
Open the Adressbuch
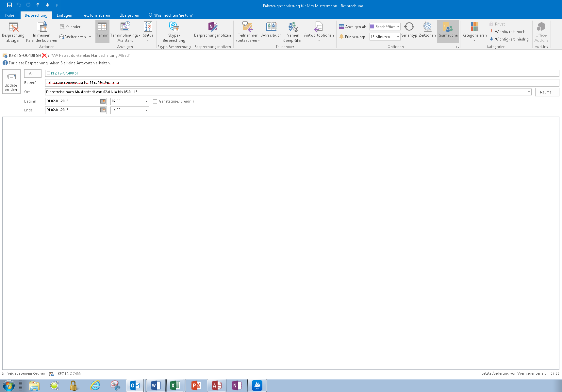pyautogui.click(x=271, y=29)
